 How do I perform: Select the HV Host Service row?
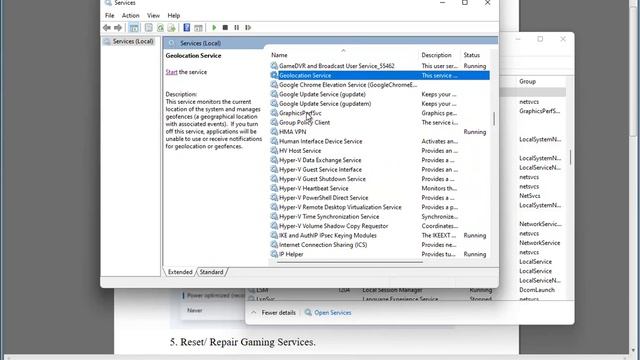380,151
